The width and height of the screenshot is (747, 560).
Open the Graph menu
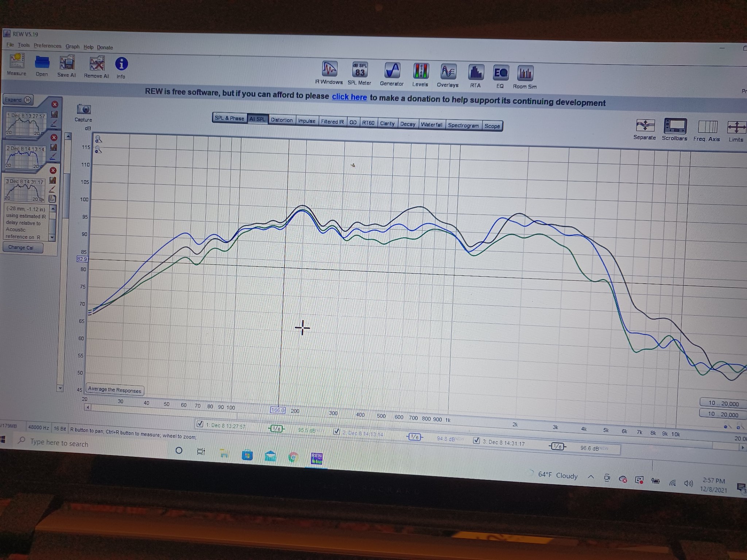pyautogui.click(x=72, y=46)
